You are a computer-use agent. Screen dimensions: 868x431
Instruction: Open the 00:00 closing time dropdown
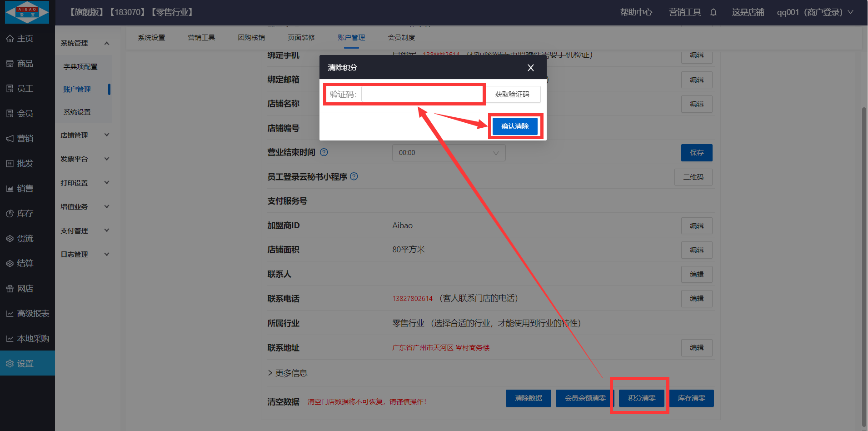pyautogui.click(x=449, y=153)
